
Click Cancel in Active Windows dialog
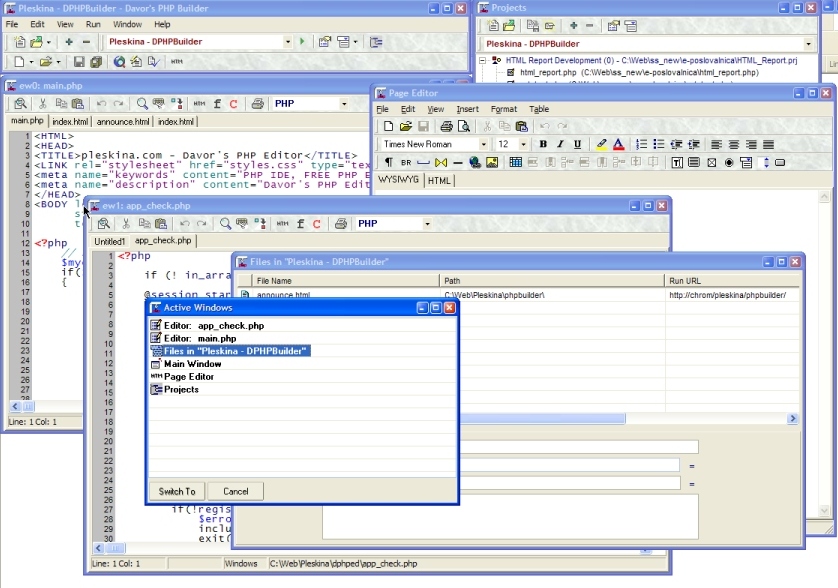pyautogui.click(x=236, y=491)
